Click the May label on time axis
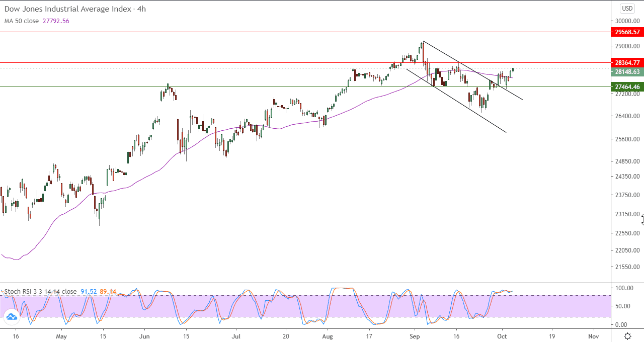Screen dimensions: 644x342 point(61,336)
